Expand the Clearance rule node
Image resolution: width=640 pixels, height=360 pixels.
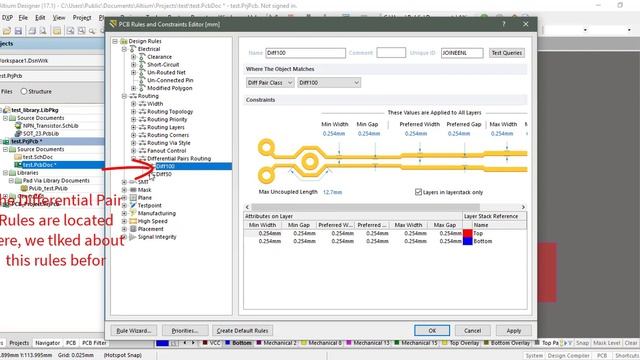pos(133,57)
